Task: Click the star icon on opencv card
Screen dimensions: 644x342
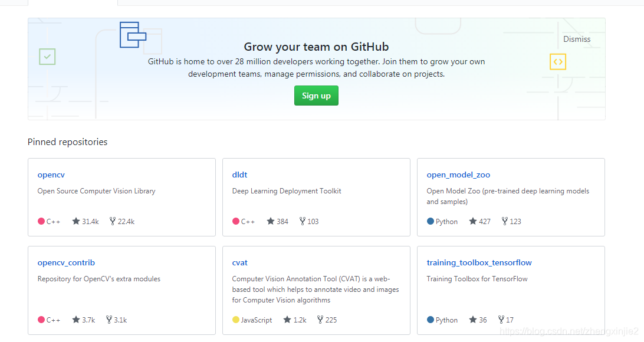Action: click(76, 221)
